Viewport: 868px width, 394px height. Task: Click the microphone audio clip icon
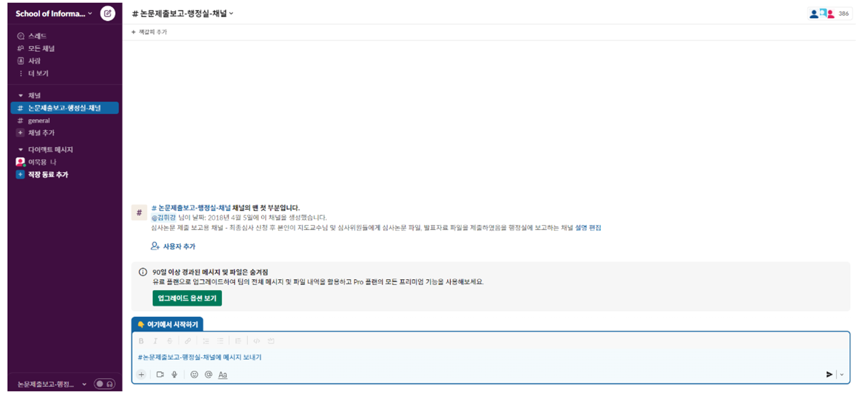click(175, 374)
